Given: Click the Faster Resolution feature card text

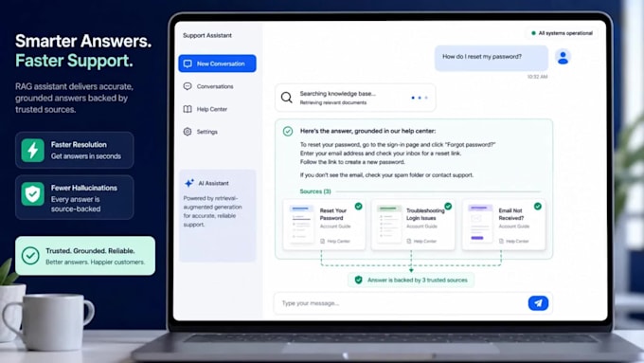Looking at the screenshot, I should 86,150.
